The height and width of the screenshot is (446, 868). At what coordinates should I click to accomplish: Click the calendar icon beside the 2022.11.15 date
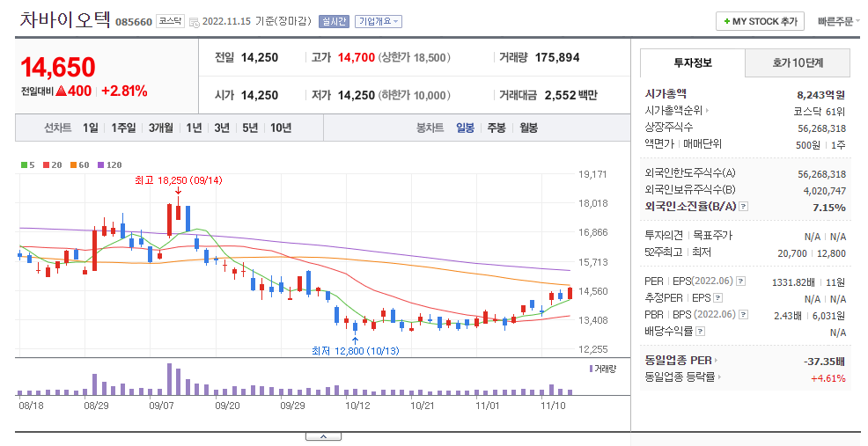click(x=194, y=22)
